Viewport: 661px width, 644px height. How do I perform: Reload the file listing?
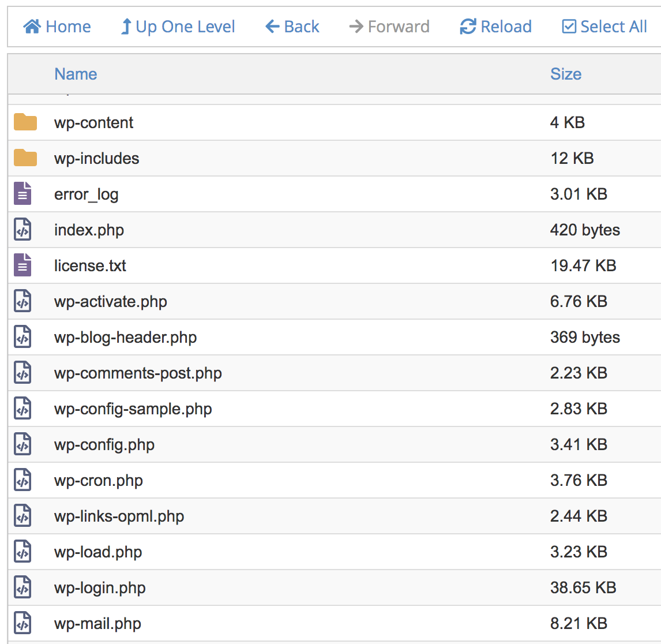coord(496,27)
